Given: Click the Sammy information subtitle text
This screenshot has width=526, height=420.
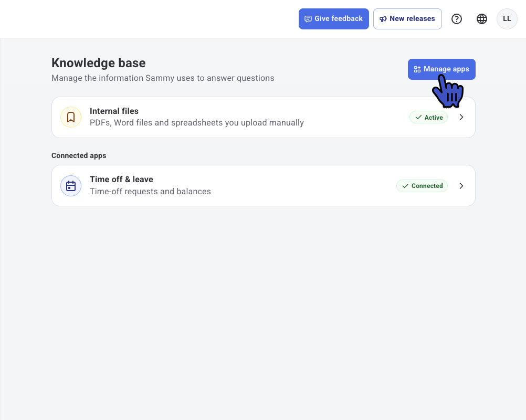Looking at the screenshot, I should [x=163, y=78].
